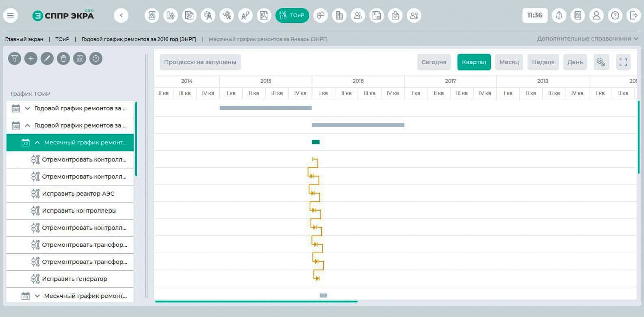Collapse the highlighted Месячный график ремонт row

(37, 142)
